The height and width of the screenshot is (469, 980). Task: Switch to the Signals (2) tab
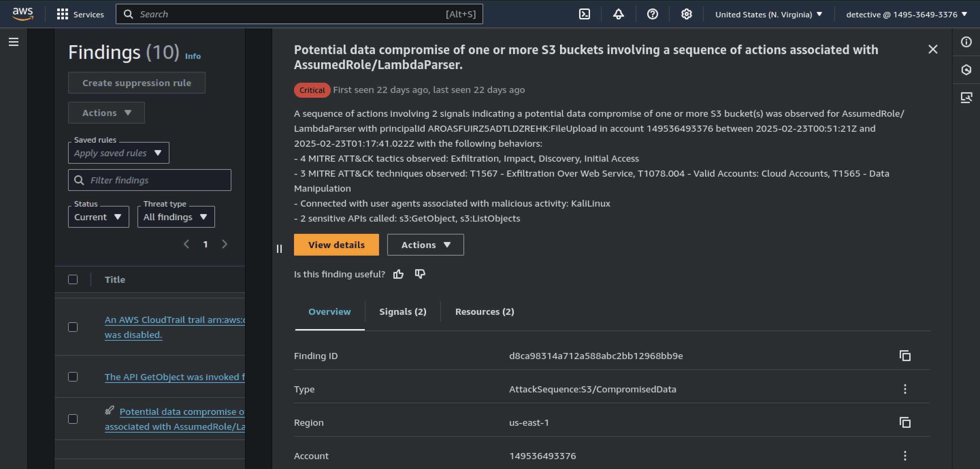tap(403, 311)
